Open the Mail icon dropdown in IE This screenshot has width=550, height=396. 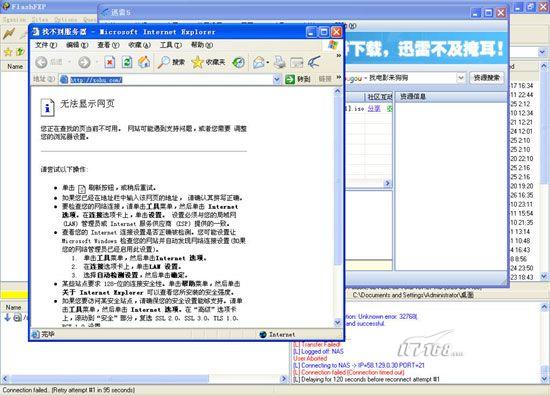point(261,62)
